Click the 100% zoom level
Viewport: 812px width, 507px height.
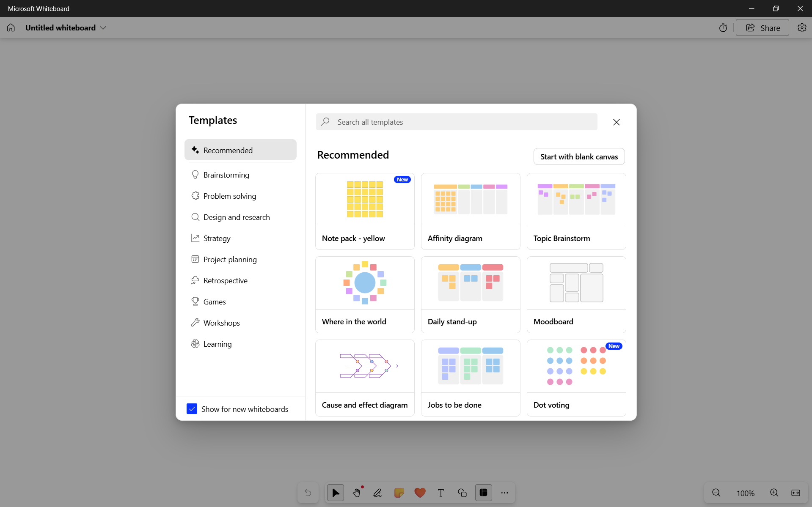point(745,493)
